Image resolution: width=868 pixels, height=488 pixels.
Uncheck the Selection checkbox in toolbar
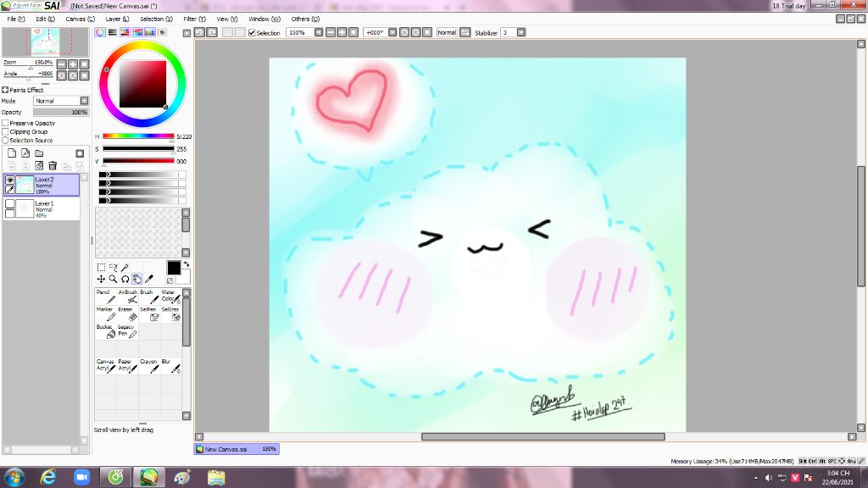point(252,33)
